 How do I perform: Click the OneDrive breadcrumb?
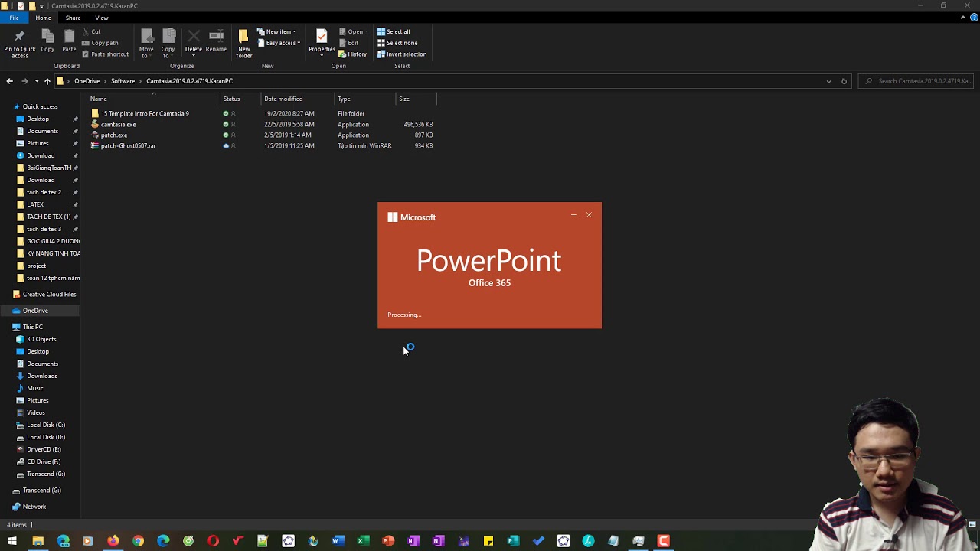pos(87,81)
